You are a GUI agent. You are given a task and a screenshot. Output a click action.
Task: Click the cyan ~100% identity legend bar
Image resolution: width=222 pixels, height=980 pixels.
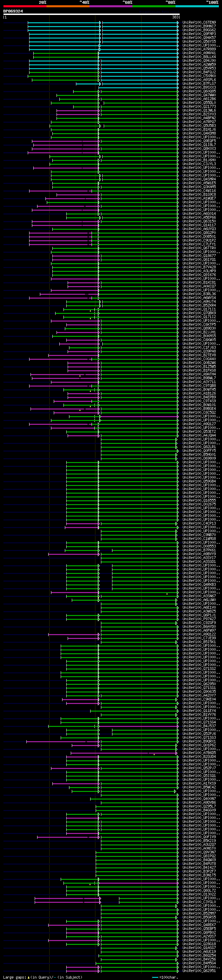197,6
